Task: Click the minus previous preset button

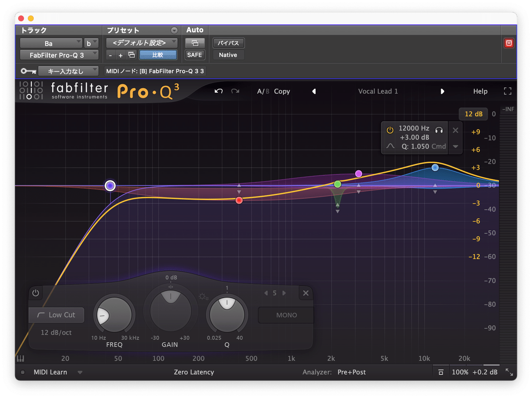Action: point(110,55)
